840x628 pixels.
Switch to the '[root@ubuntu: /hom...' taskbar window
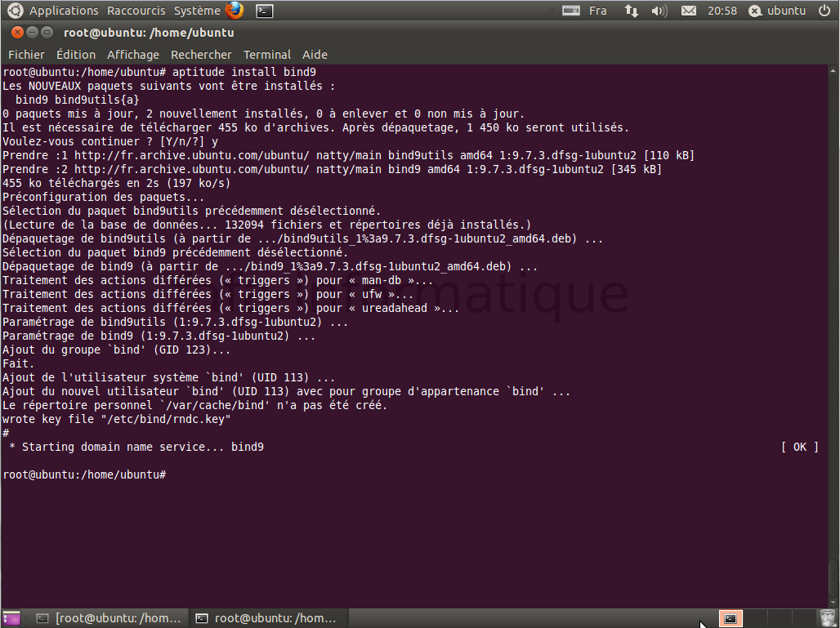click(109, 618)
